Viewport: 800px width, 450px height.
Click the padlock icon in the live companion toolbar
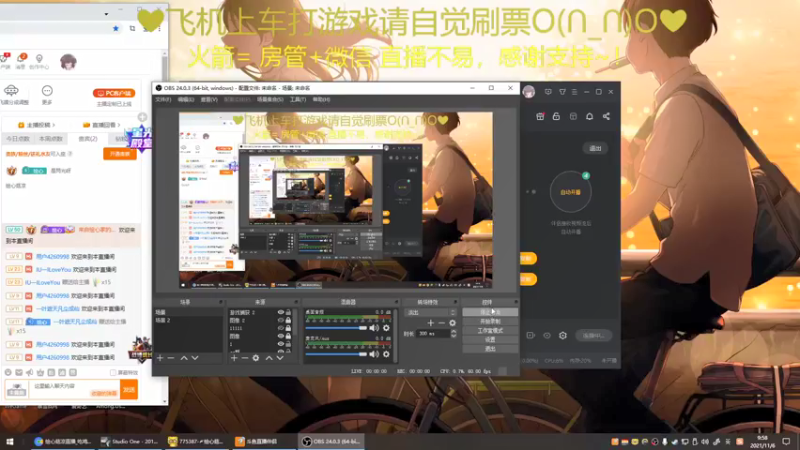(556, 116)
